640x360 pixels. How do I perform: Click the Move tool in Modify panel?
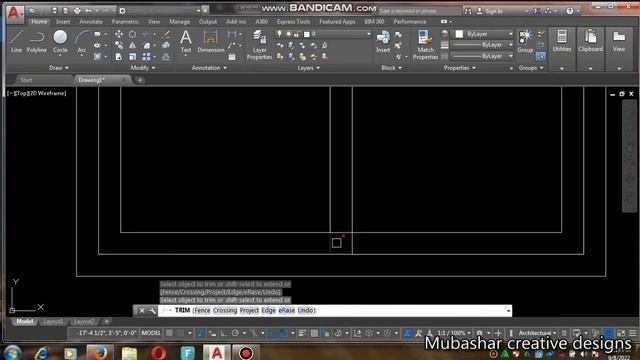tap(119, 34)
